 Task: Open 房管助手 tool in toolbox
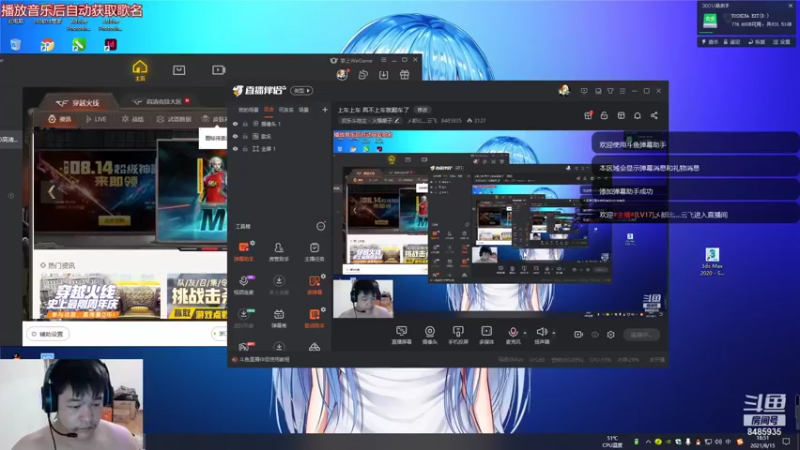coord(279,252)
